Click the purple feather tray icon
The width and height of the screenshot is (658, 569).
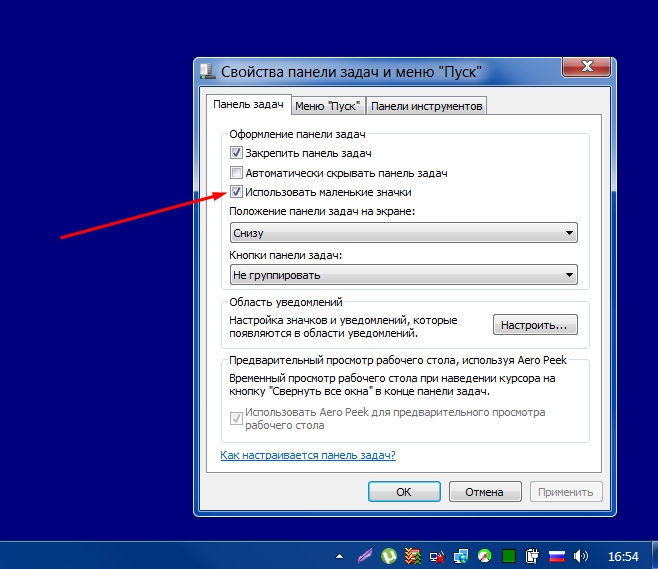(365, 555)
